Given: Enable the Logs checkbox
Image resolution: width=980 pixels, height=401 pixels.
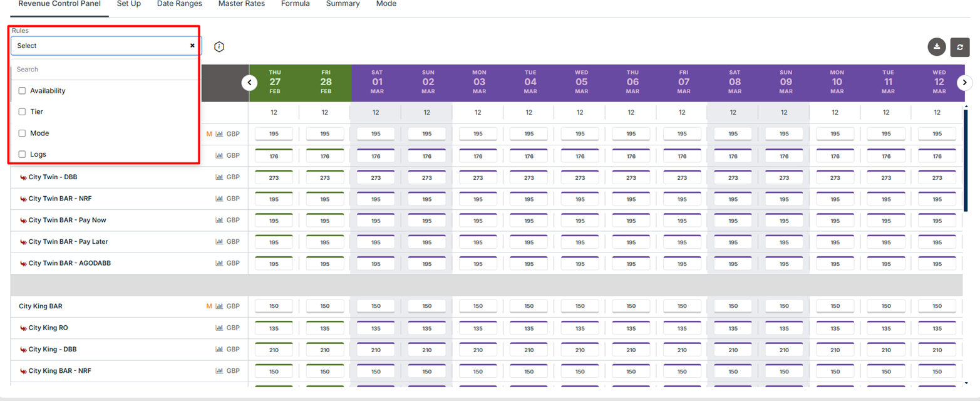Looking at the screenshot, I should [x=22, y=154].
